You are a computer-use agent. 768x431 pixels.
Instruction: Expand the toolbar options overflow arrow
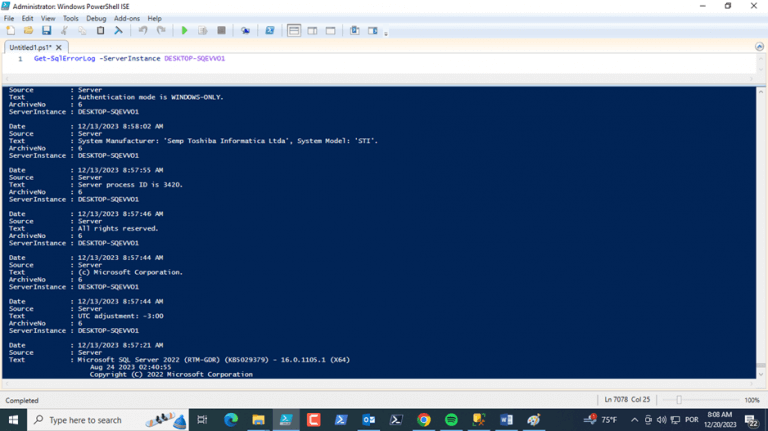point(386,33)
